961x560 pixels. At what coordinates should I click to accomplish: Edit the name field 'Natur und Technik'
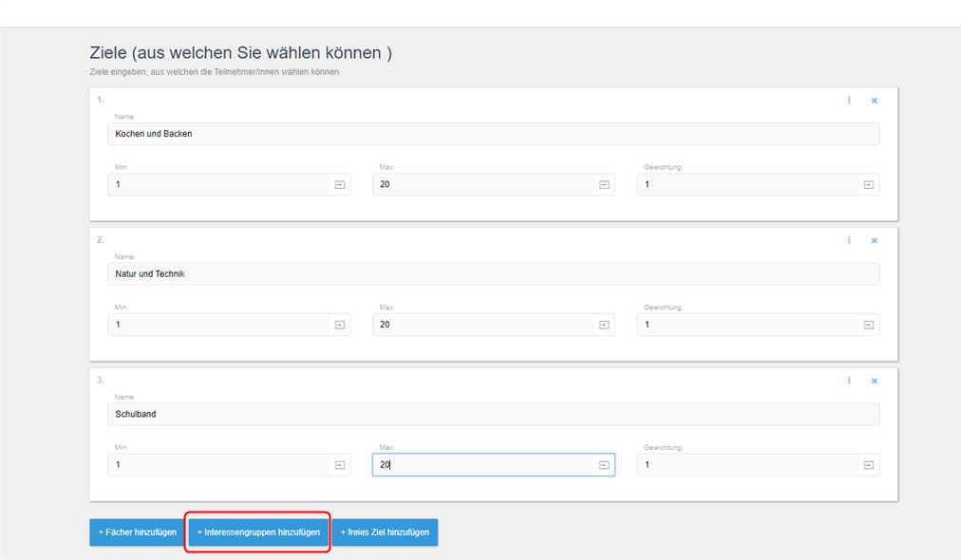494,274
